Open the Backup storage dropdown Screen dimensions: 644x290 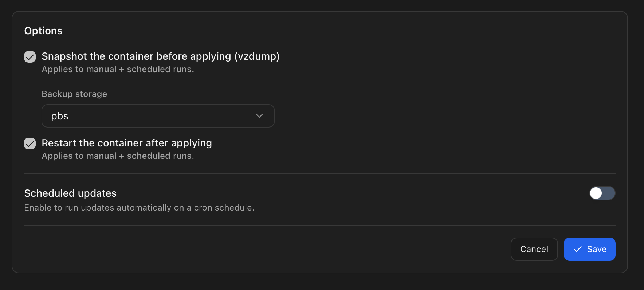tap(158, 116)
